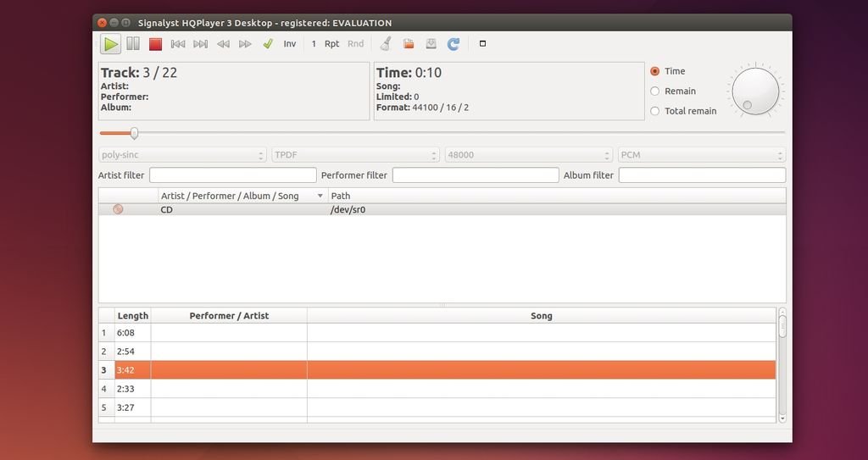The image size is (868, 460).
Task: Stop playback with the red square
Action: click(155, 44)
